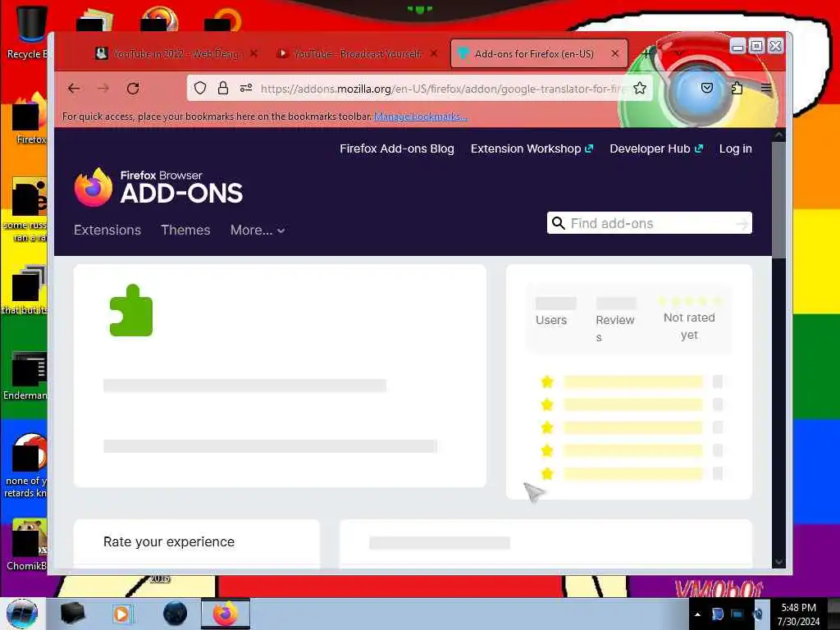Click the Firefox Add-ons logo

[x=158, y=187]
